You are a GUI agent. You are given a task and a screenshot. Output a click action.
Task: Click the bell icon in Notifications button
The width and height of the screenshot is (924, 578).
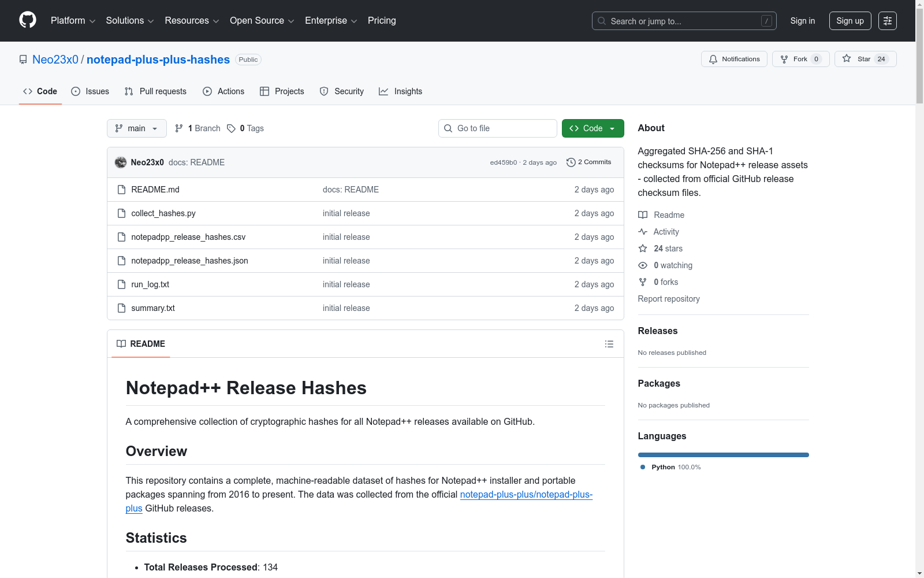click(713, 59)
